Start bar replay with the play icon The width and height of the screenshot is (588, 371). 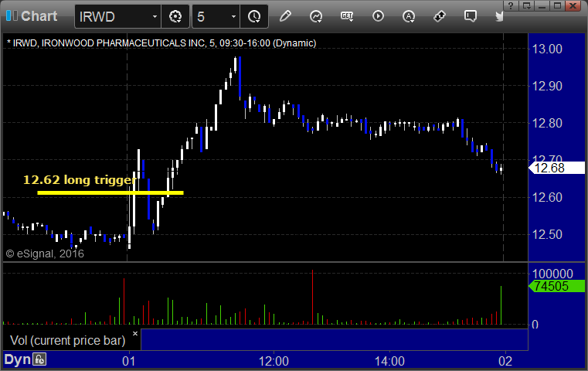(x=378, y=16)
